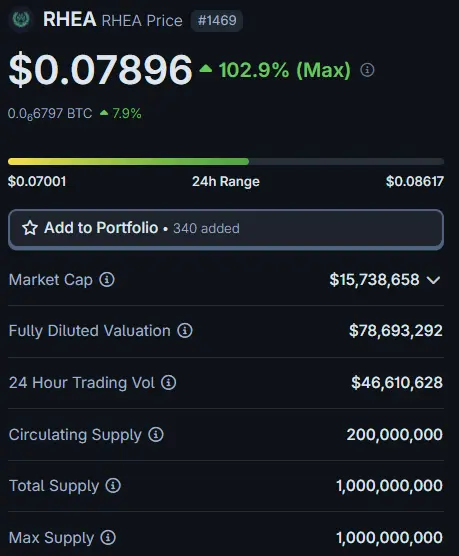Add RHEA to Portfolio
Image resolution: width=459 pixels, height=556 pixels.
pyautogui.click(x=226, y=229)
